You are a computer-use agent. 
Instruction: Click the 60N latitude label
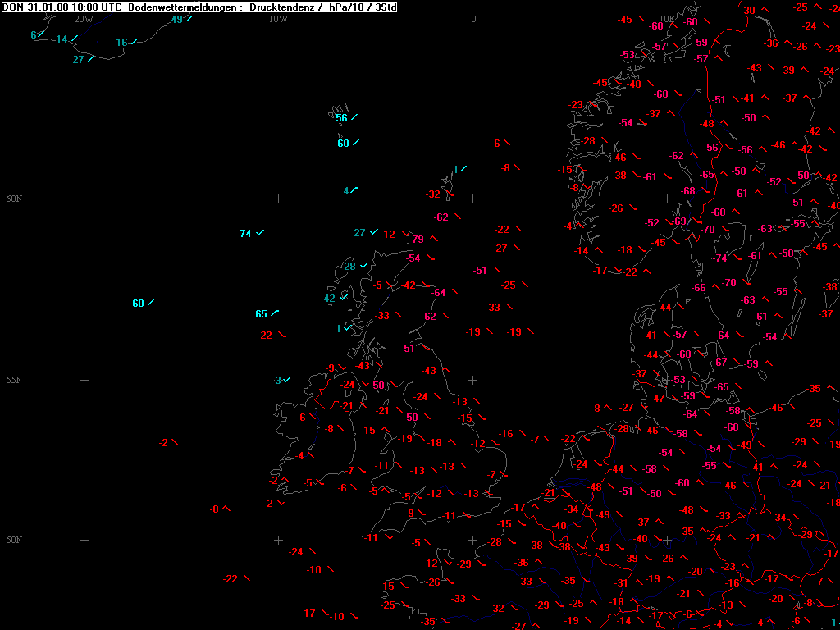pos(14,199)
